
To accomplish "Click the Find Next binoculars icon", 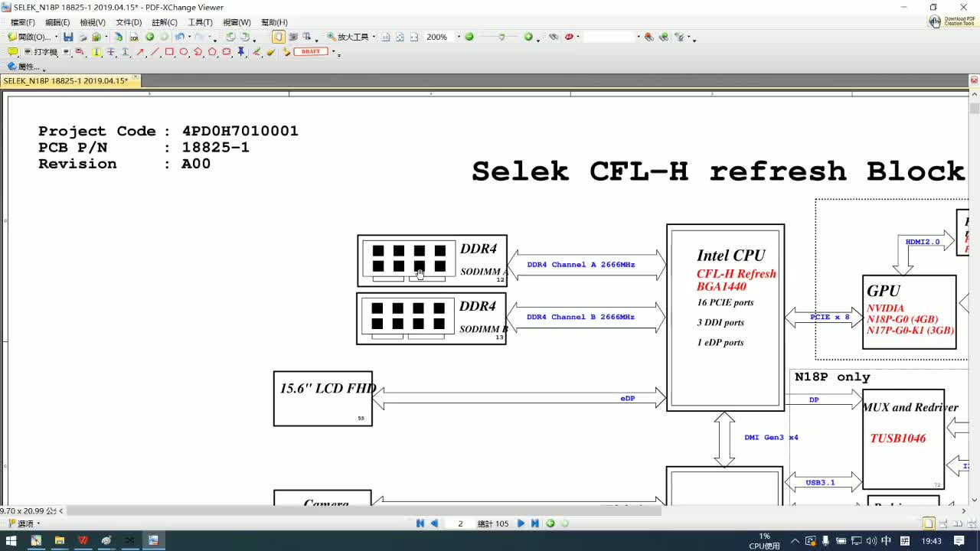I will 664,37.
